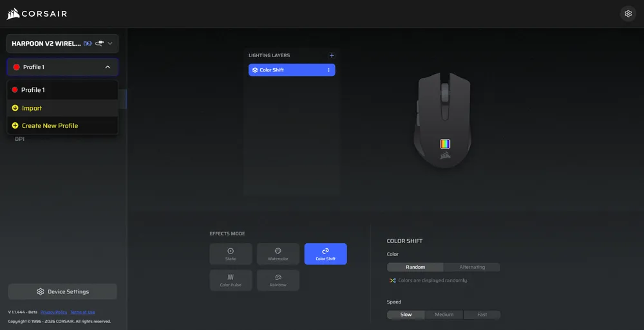644x330 pixels.
Task: Open Device Settings
Action: click(62, 291)
